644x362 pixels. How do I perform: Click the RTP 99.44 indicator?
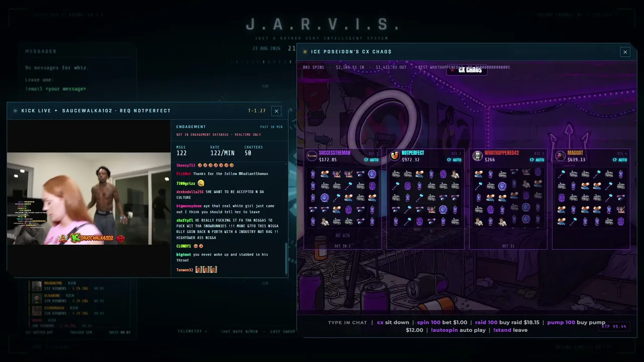pyautogui.click(x=614, y=327)
